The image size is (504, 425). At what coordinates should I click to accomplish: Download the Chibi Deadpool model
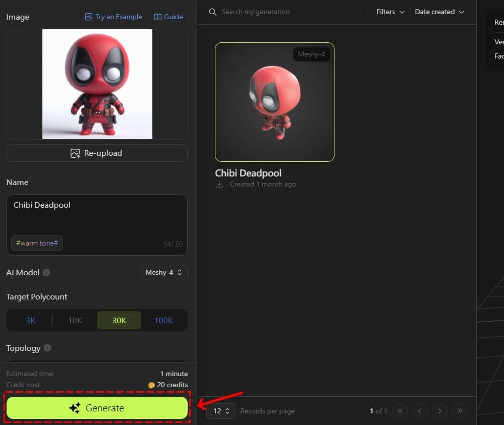click(x=219, y=184)
